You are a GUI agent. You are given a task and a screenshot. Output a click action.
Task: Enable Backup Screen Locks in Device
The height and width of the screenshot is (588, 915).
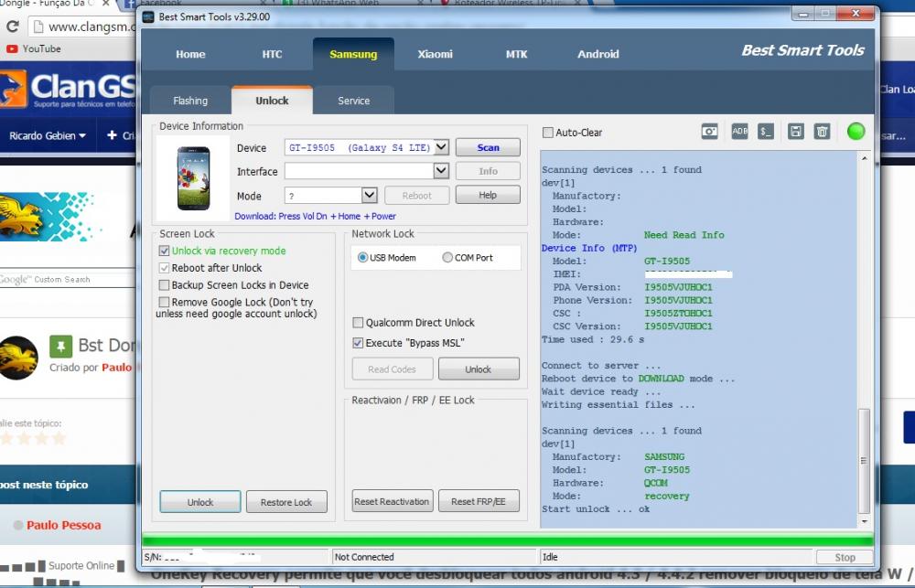[x=164, y=285]
